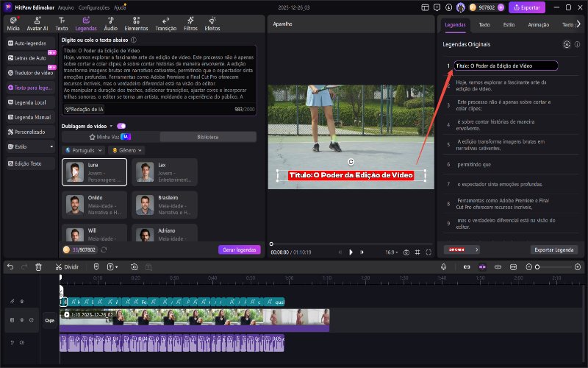Open the Filtros tool
588x368 pixels.
(190, 24)
